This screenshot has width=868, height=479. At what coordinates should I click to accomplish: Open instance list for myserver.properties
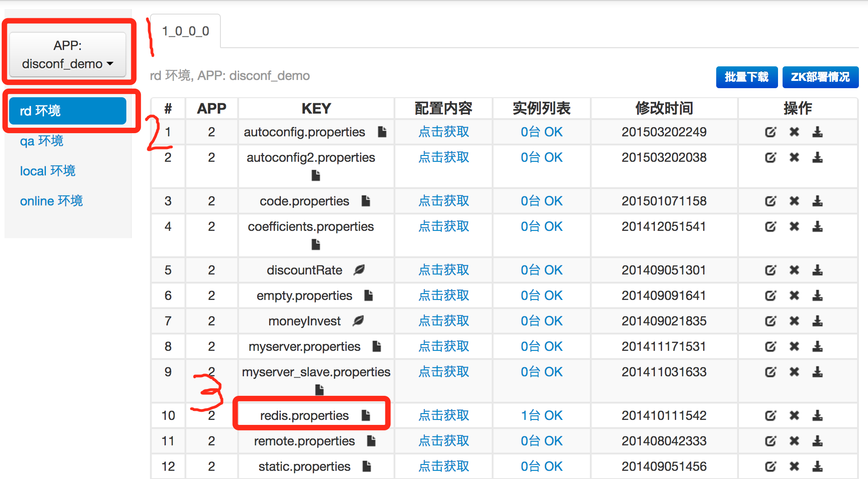tap(542, 347)
